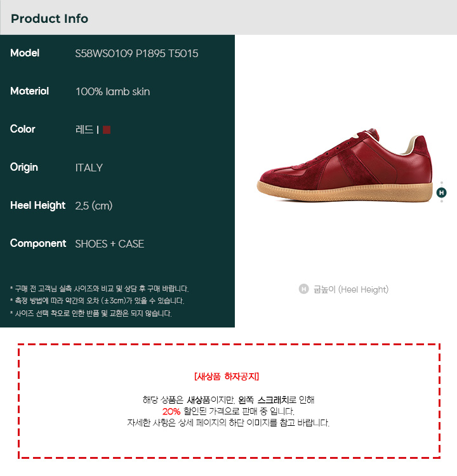Click the Model field label
The height and width of the screenshot is (476, 457).
[x=25, y=53]
